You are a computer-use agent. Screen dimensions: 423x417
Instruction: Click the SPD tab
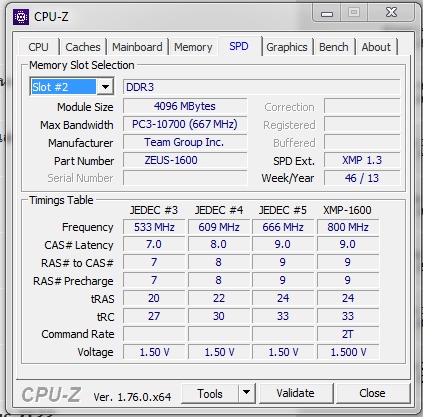click(x=239, y=46)
